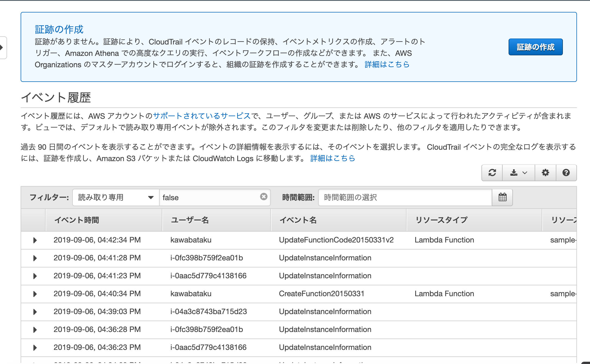The image size is (590, 364).
Task: Click i-0aac5d779c4138166 in 04:41:23 row
Action: [208, 276]
